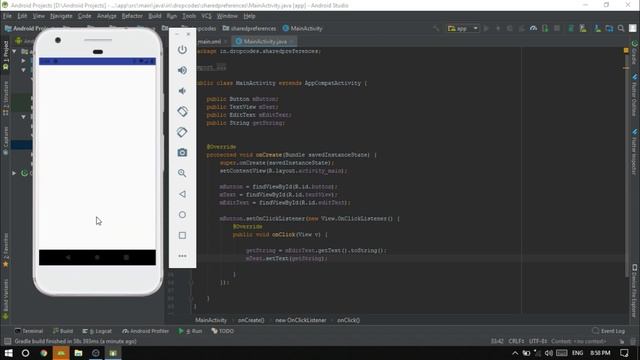The height and width of the screenshot is (360, 640).
Task: Open the Code menu
Action: click(x=84, y=16)
